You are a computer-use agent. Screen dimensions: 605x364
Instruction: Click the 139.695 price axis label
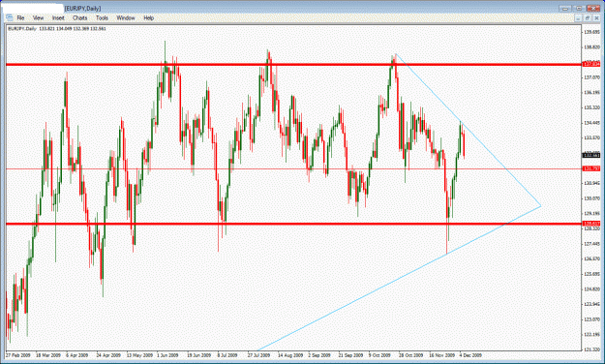coord(592,32)
